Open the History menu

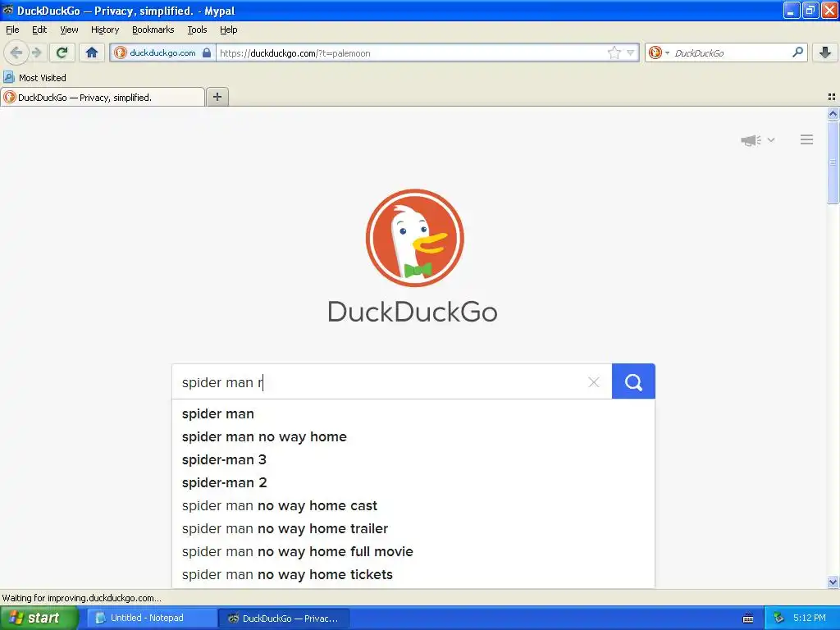tap(105, 30)
